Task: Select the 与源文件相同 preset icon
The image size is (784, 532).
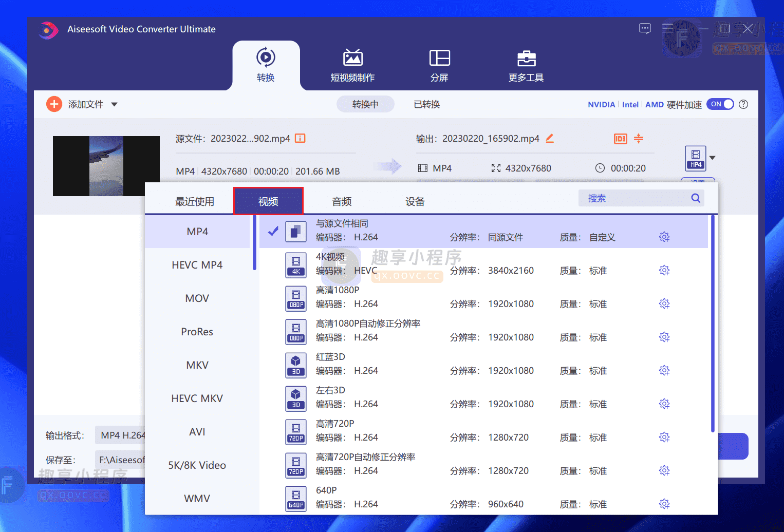Action: click(296, 232)
